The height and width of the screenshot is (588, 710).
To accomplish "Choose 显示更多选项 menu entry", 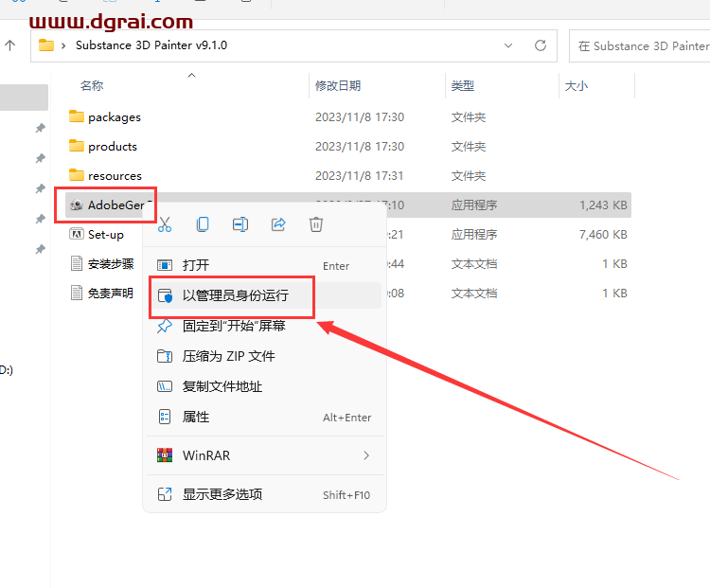I will click(x=264, y=494).
